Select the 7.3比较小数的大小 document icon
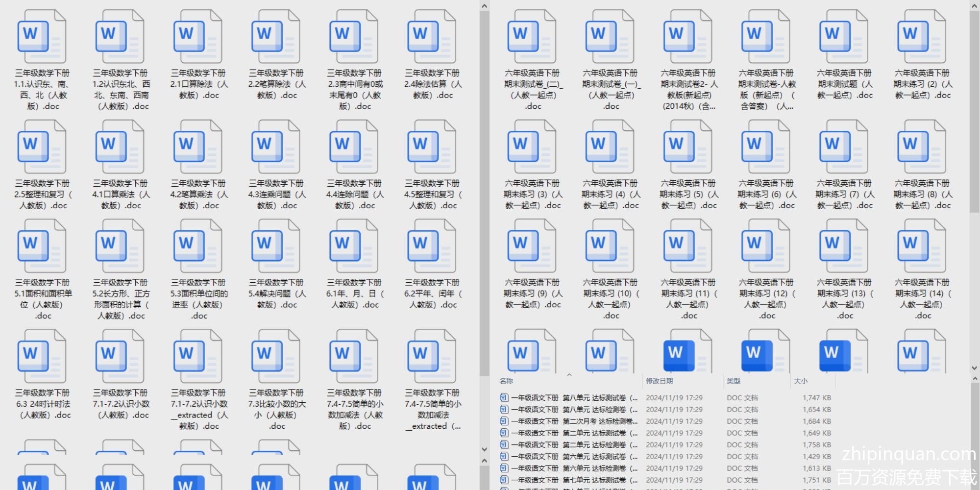Image resolution: width=980 pixels, height=490 pixels. (x=275, y=357)
